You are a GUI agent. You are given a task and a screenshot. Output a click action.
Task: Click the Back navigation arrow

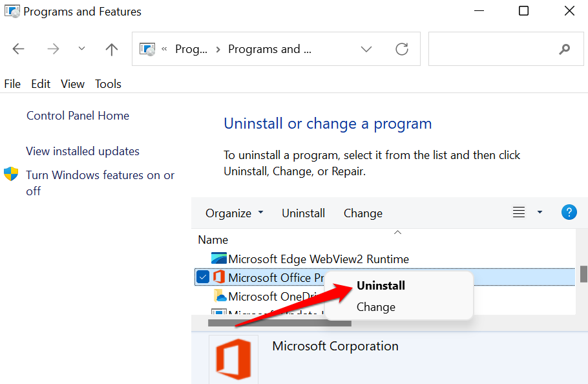(x=19, y=49)
